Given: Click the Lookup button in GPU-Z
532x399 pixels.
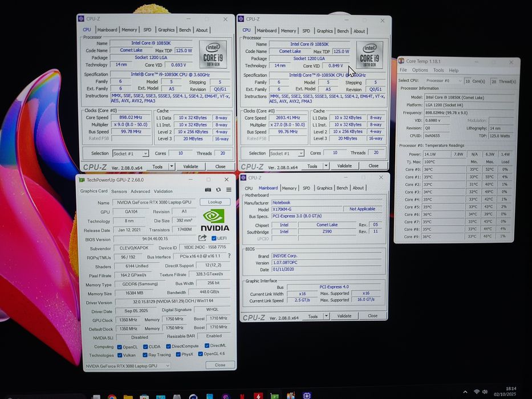Looking at the screenshot, I should click(215, 202).
